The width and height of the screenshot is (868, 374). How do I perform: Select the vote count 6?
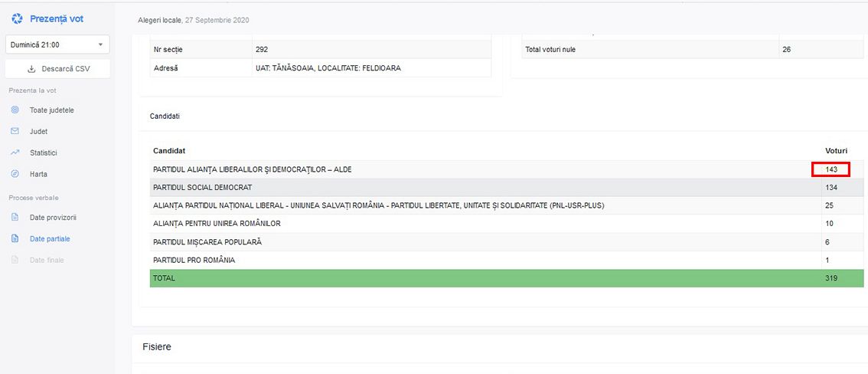[827, 242]
